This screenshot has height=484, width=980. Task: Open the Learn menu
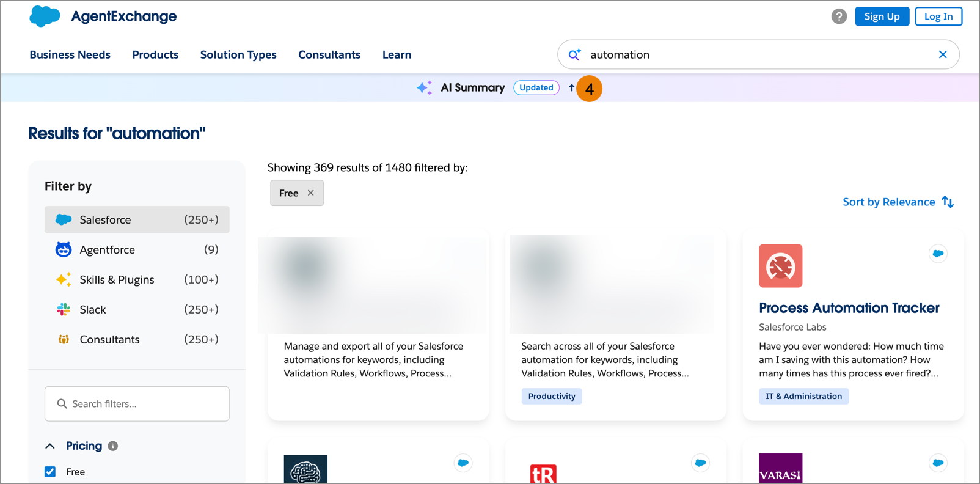tap(397, 54)
